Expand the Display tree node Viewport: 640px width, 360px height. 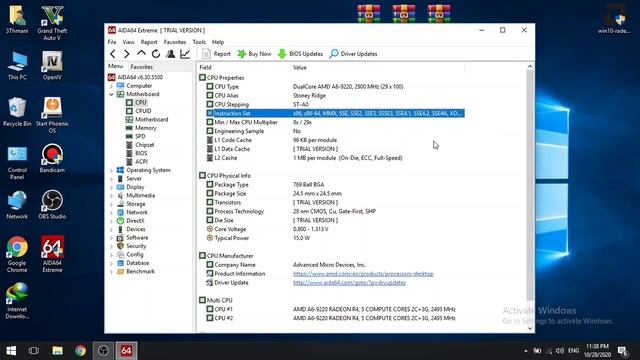pos(111,187)
